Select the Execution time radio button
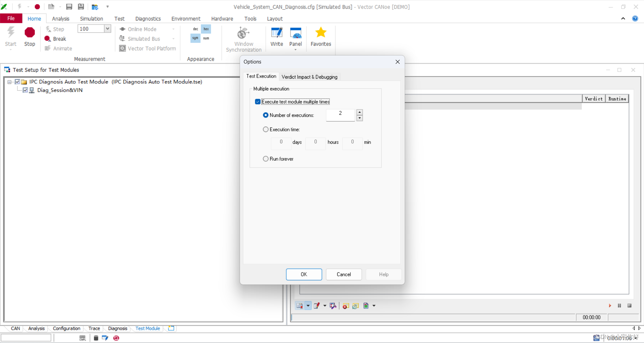The image size is (644, 343). click(x=266, y=129)
